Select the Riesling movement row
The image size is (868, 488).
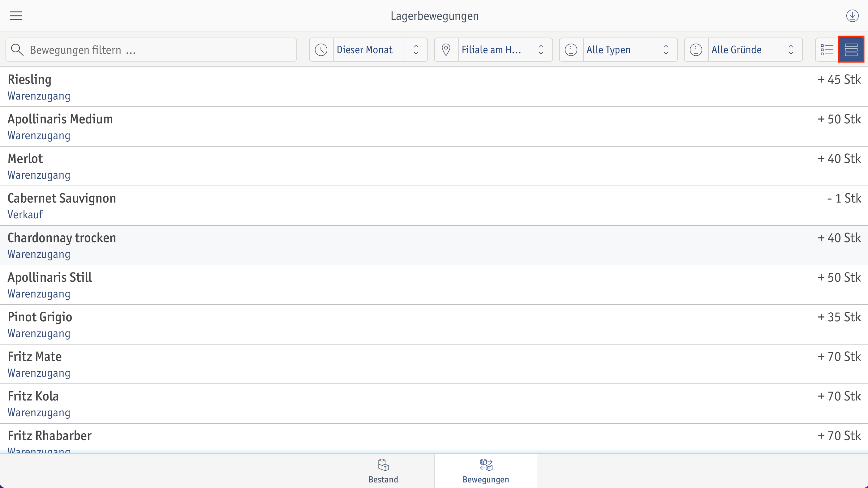point(434,87)
